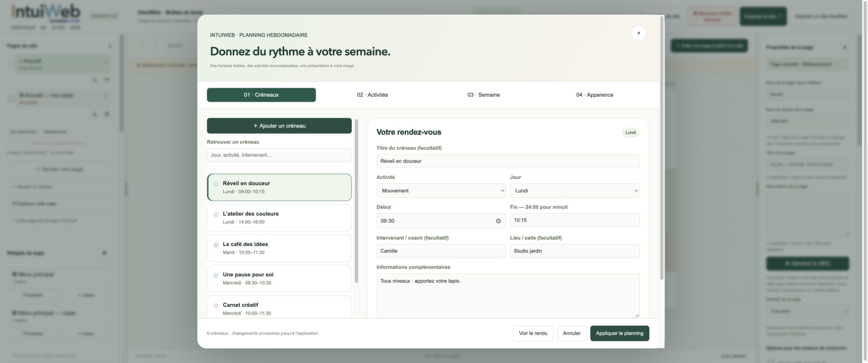
Task: Click the textarea resize handle corner
Action: (636, 315)
